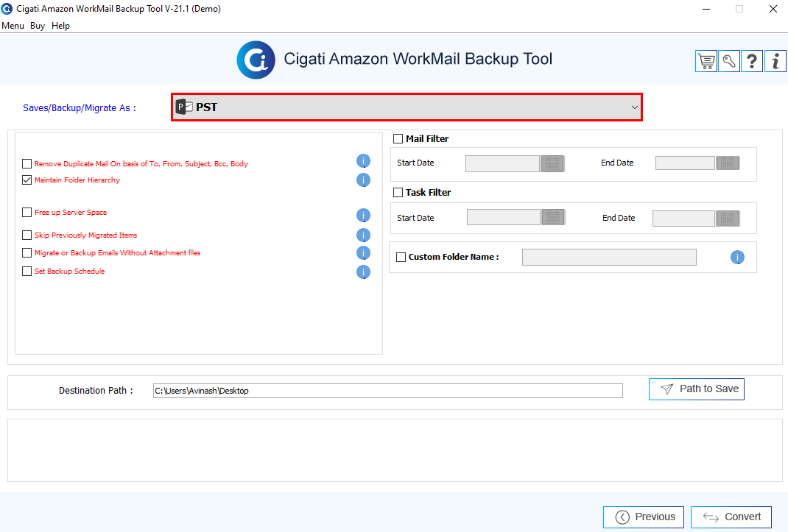Click the question mark help icon
Image resolution: width=788 pixels, height=532 pixels.
pyautogui.click(x=752, y=61)
